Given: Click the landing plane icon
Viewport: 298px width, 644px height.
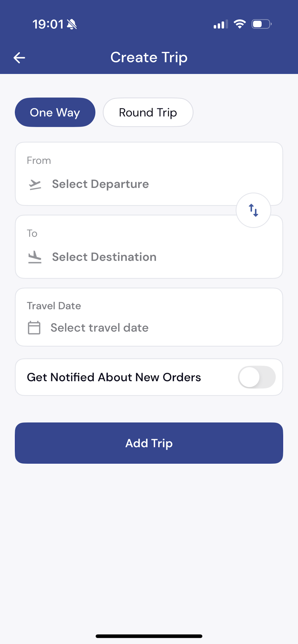Looking at the screenshot, I should coord(35,257).
